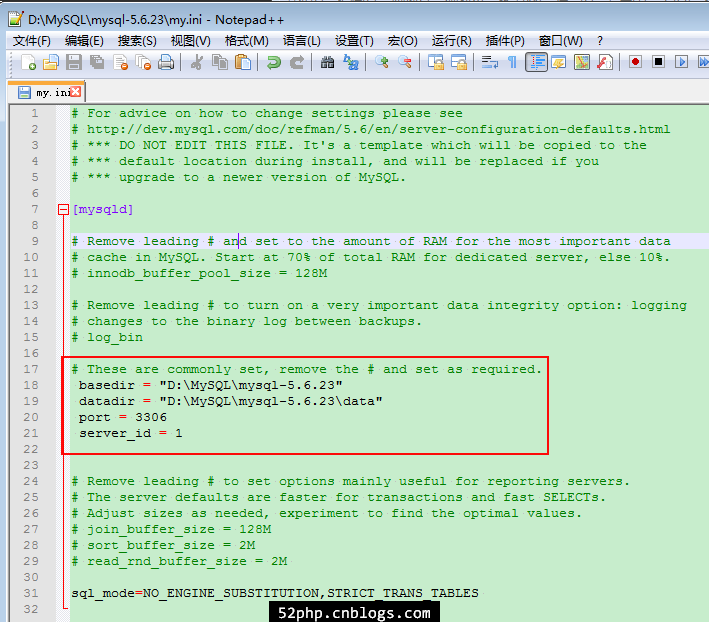Screen dimensions: 709x622
Task: Toggle Show All Characters pilcrow icon
Action: pos(512,62)
